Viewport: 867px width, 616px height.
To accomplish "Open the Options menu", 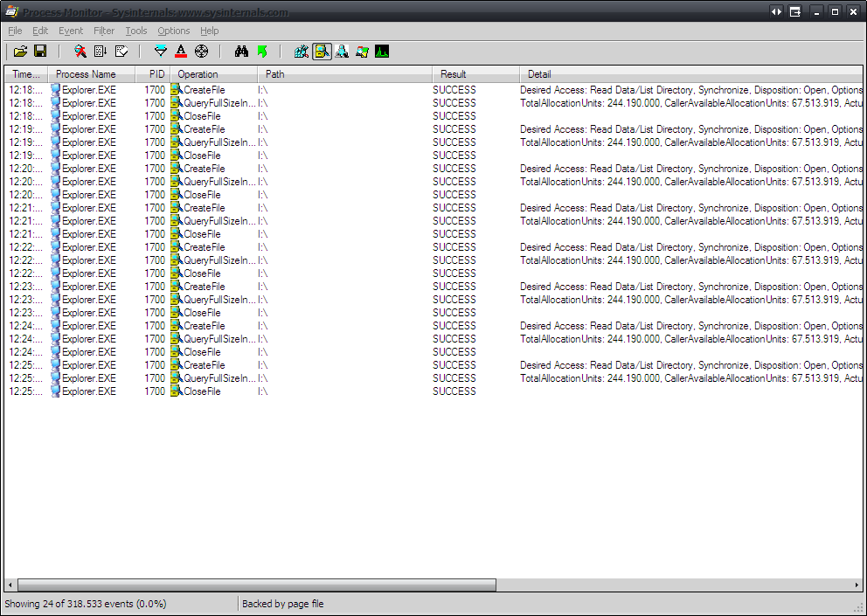I will point(174,31).
